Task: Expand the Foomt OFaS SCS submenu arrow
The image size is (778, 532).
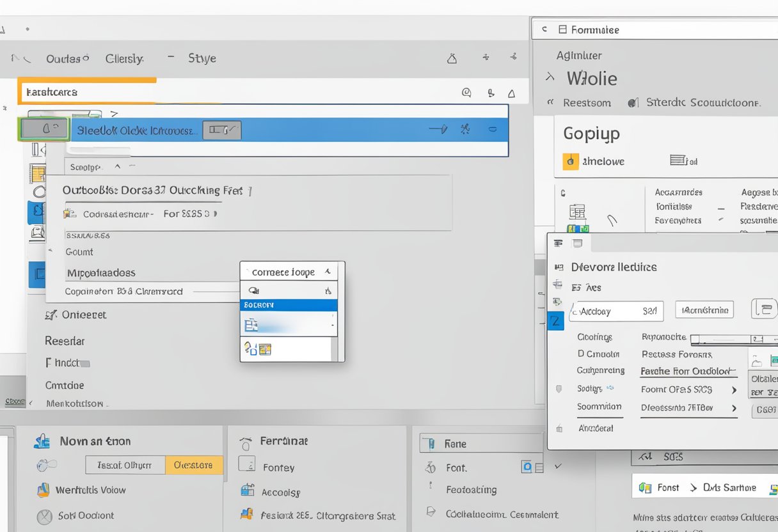Action: [x=734, y=390]
